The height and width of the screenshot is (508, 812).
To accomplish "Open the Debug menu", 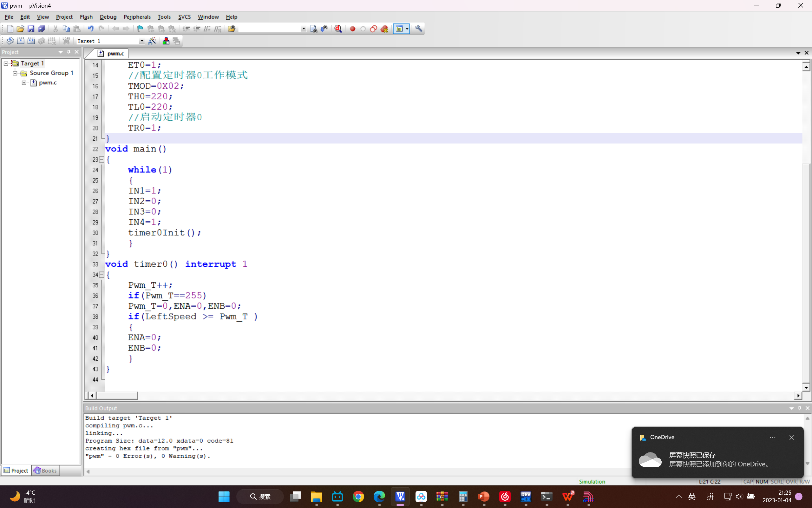I will (108, 17).
